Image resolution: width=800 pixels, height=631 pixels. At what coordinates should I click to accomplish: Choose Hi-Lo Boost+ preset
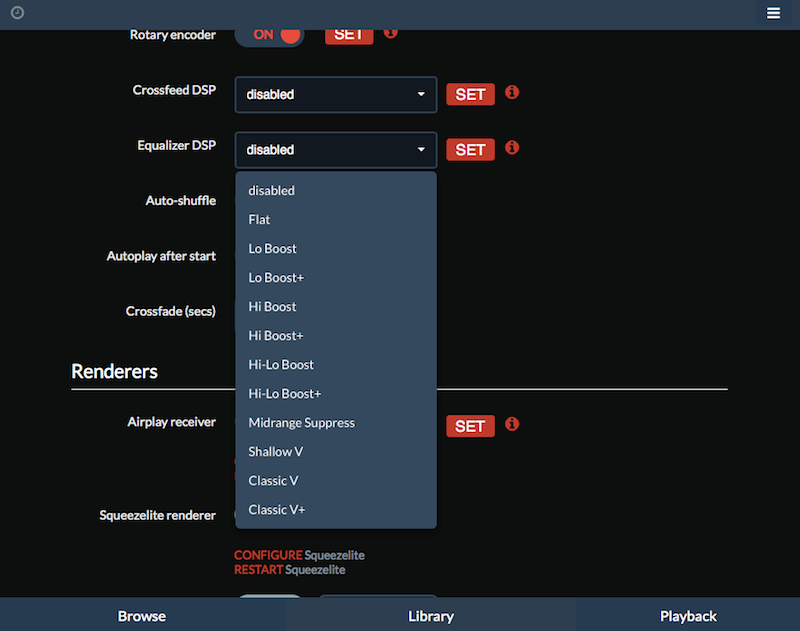point(336,394)
